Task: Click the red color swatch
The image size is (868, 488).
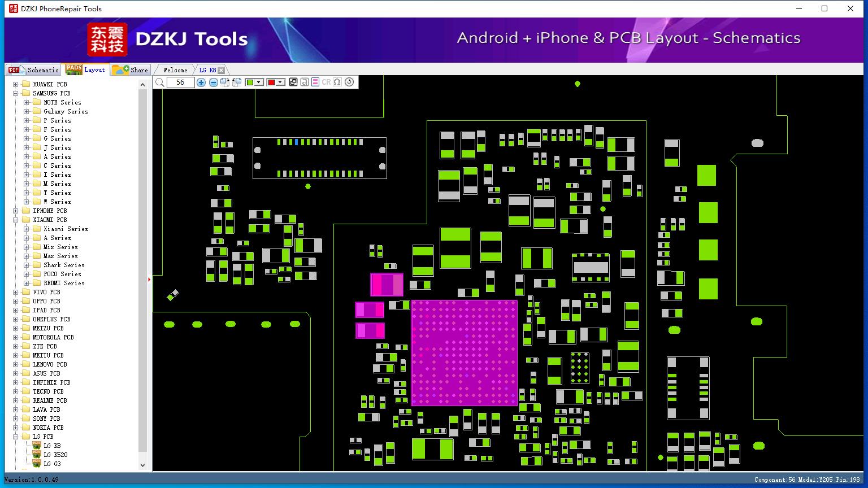Action: pyautogui.click(x=272, y=82)
